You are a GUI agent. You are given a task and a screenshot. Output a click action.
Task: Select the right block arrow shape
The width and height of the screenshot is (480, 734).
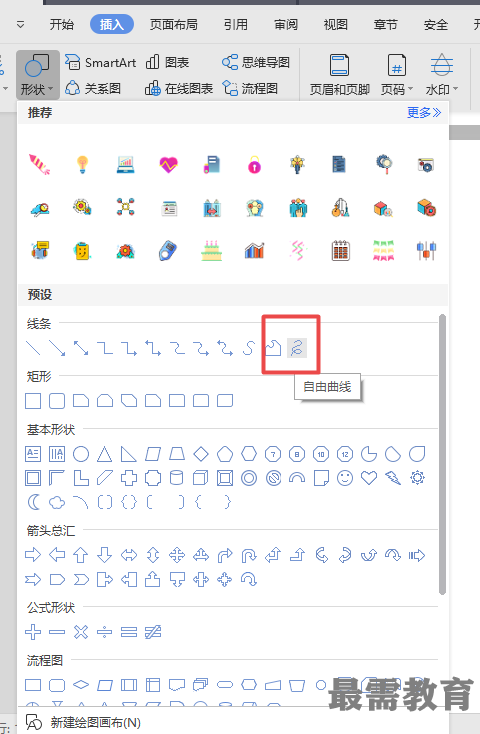pos(33,556)
